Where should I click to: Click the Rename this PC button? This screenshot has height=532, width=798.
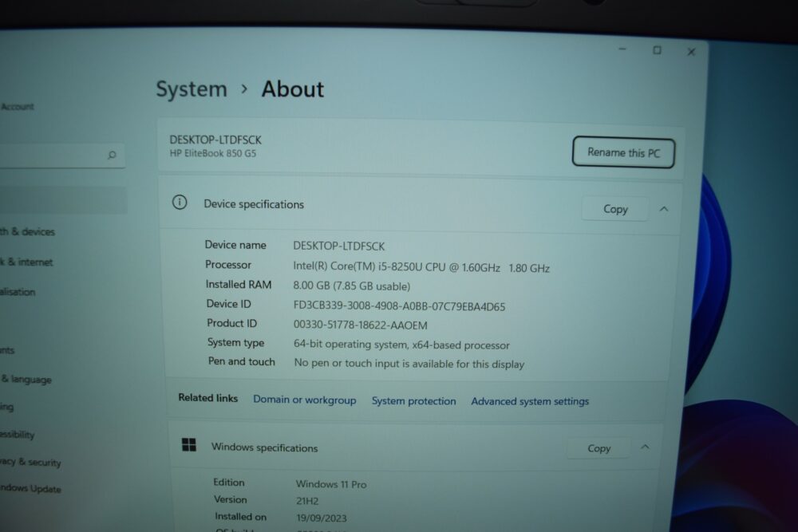[623, 152]
